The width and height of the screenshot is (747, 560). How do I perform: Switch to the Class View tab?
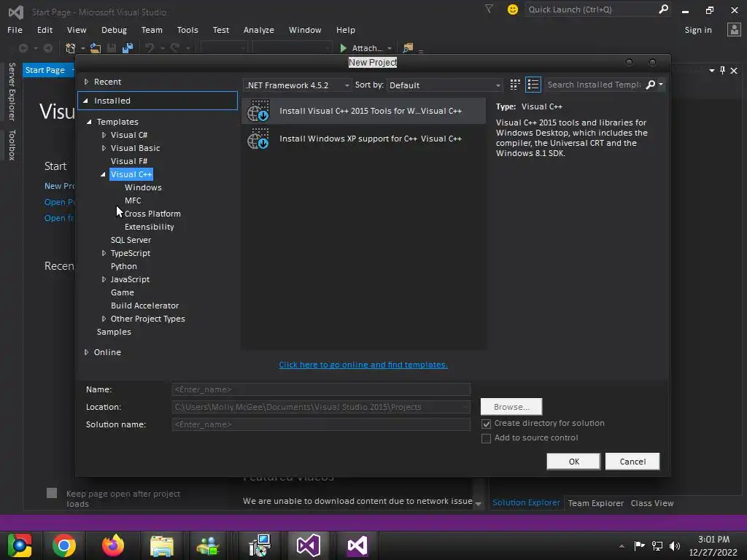coord(651,503)
